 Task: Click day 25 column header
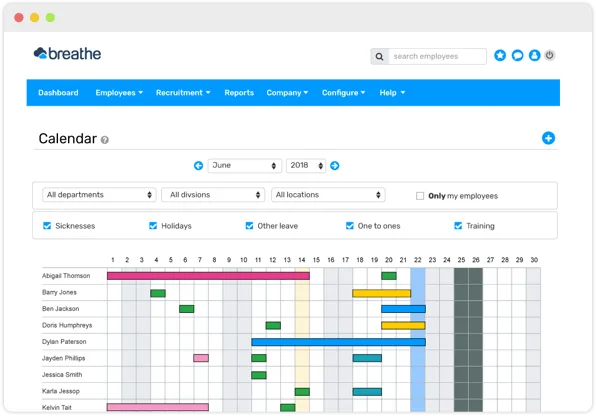click(x=461, y=260)
